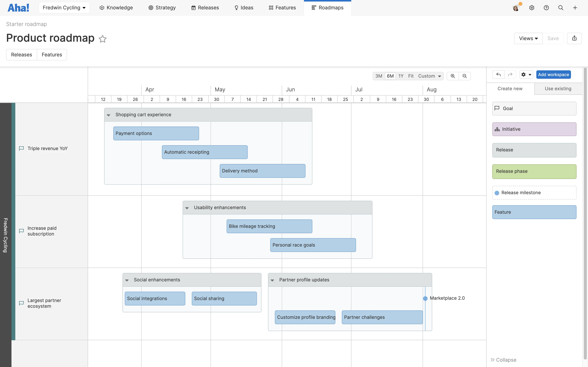Click the Save button
Viewport: 588px width, 367px height.
tap(553, 38)
